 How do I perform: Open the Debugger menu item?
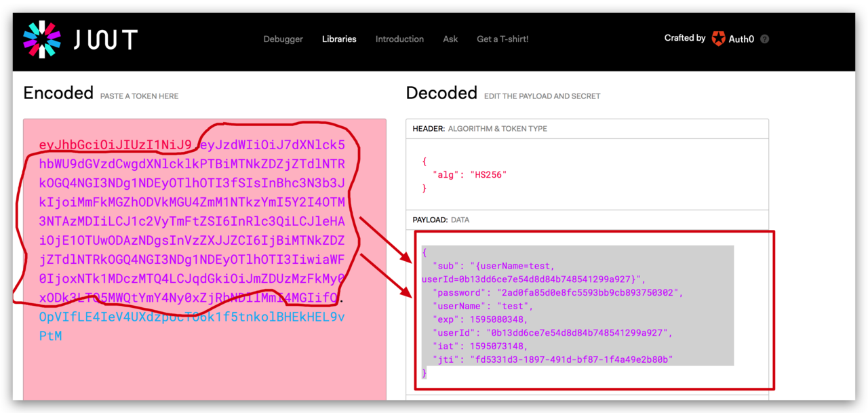pos(283,39)
